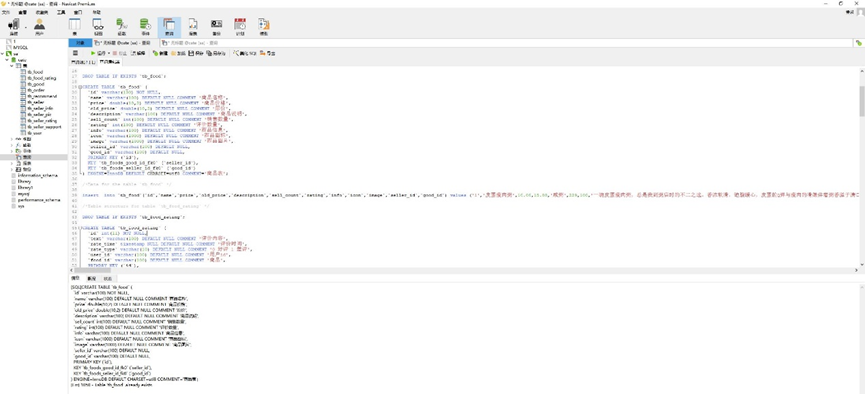Image resolution: width=865 pixels, height=394 pixels.
Task: Open the Connection toolbar icon
Action: coord(14,26)
